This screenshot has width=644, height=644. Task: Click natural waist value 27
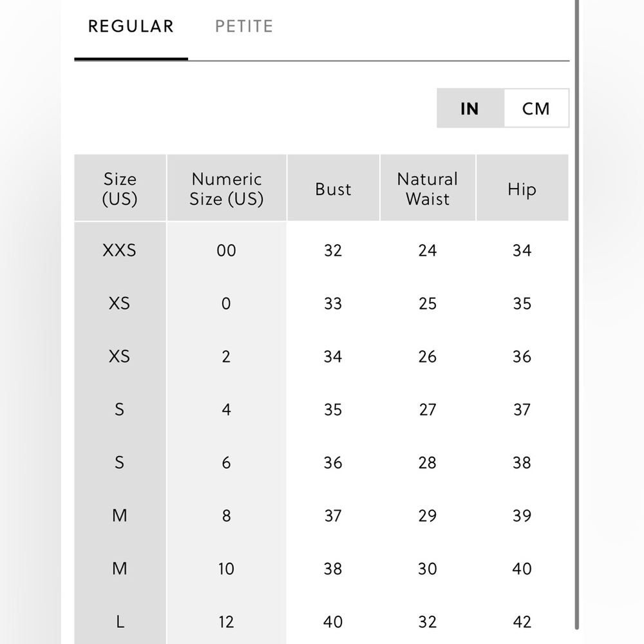point(428,410)
